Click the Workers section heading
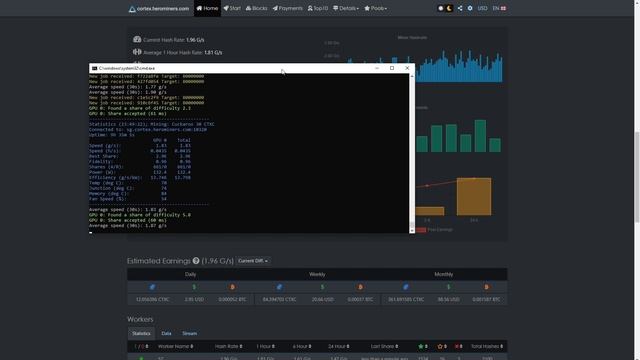This screenshot has width=640, height=360. [x=140, y=319]
